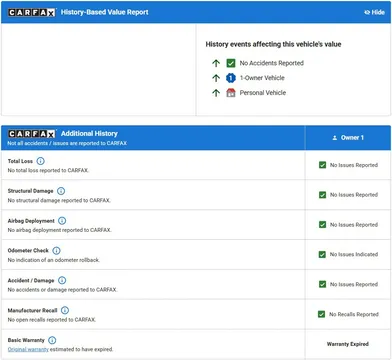The height and width of the screenshot is (360, 392).
Task: Open the info icon next to Manufacturer Recall
Action: click(x=65, y=310)
